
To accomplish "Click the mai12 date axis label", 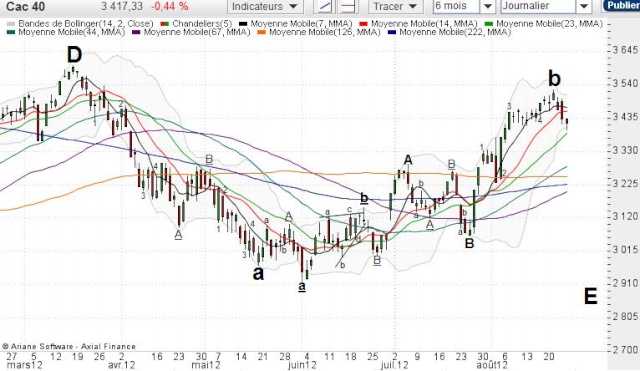I will click(206, 364).
